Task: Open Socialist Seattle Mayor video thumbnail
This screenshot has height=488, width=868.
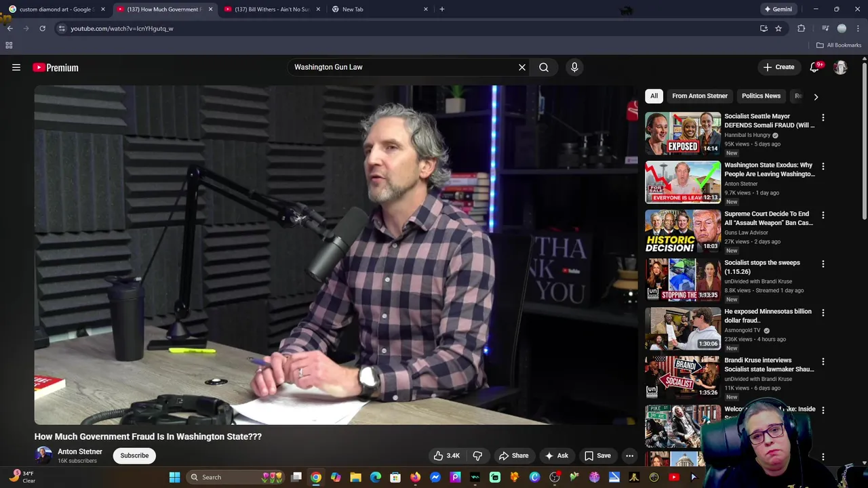Action: (683, 134)
